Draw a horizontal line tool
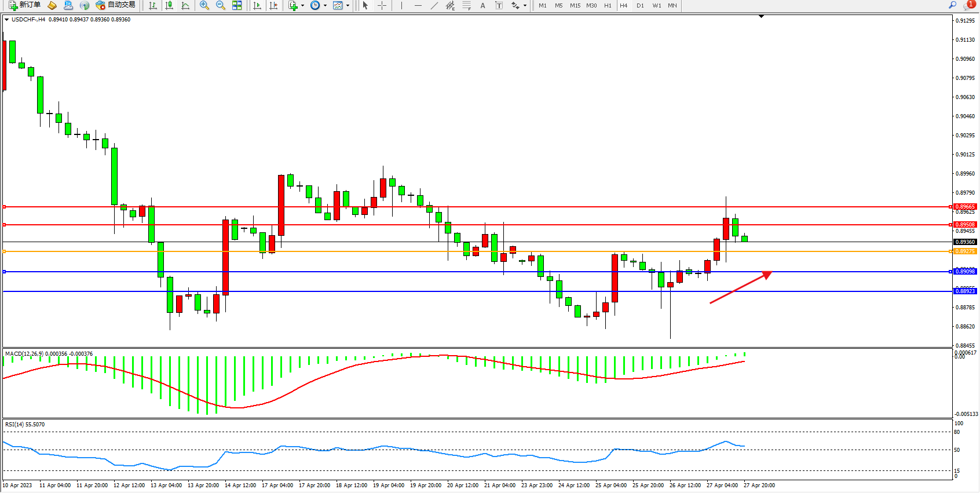The width and height of the screenshot is (980, 493). click(418, 5)
